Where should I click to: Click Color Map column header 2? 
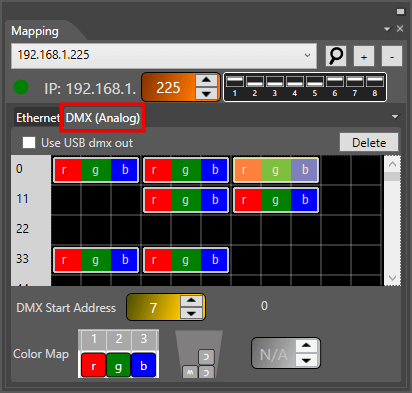(119, 339)
